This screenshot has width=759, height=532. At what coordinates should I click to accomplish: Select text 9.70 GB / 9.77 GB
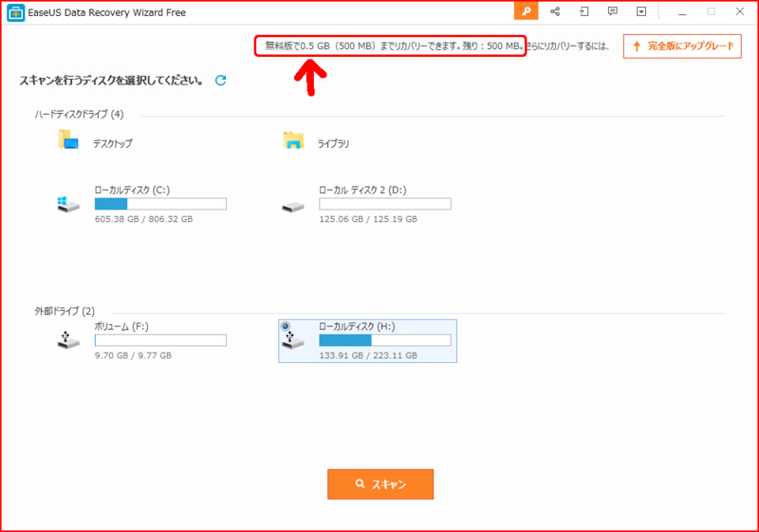tap(133, 356)
